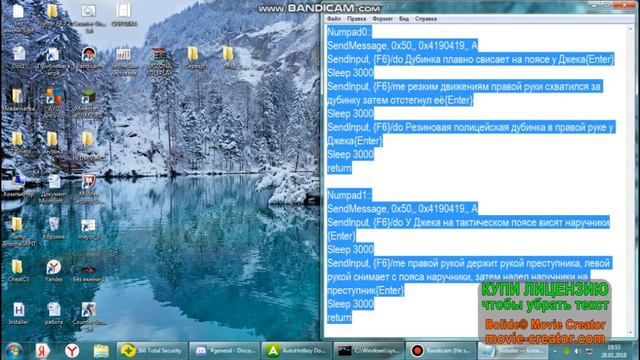The image size is (640, 360).
Task: Select the Bandicam desktop icon
Action: [x=89, y=58]
